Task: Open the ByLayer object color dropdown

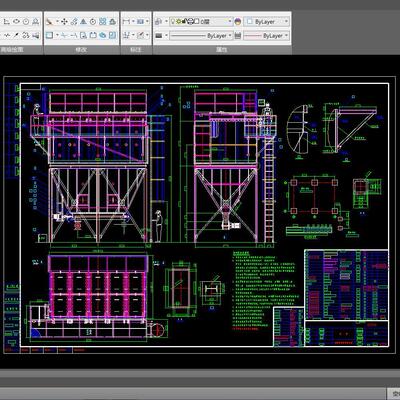Action: [x=267, y=22]
